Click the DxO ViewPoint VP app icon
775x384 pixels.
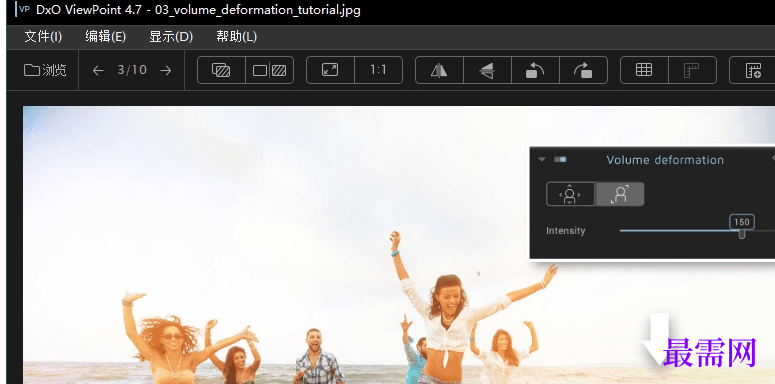24,9
